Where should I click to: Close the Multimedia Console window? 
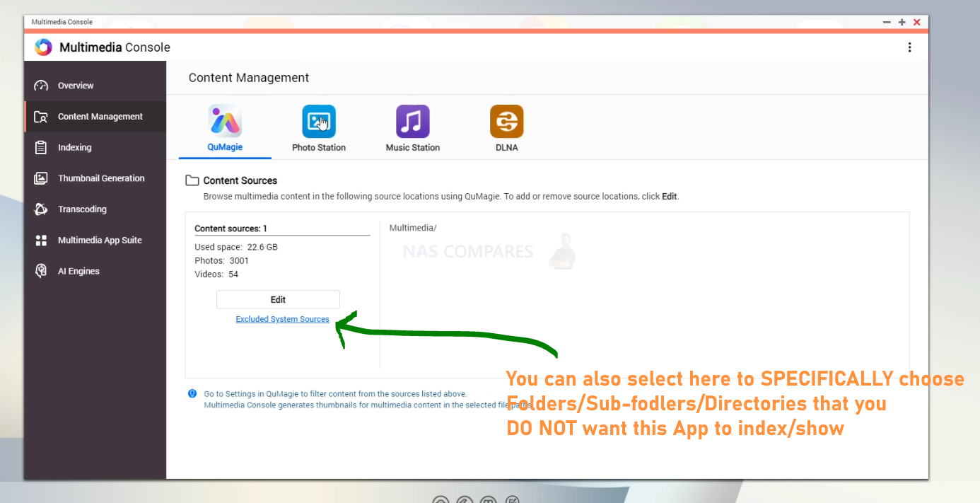(917, 22)
